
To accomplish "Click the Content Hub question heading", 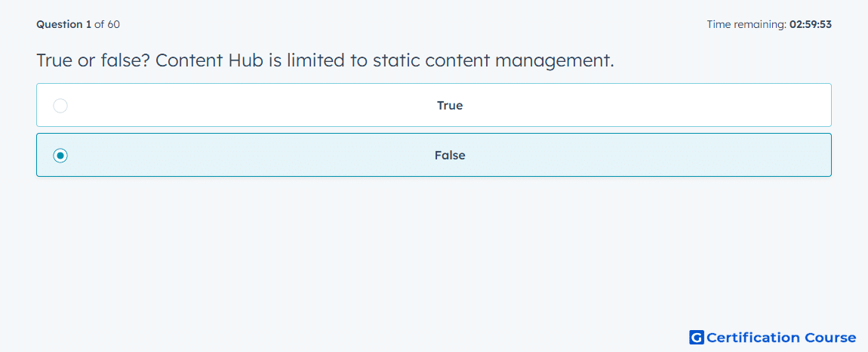I will click(325, 60).
